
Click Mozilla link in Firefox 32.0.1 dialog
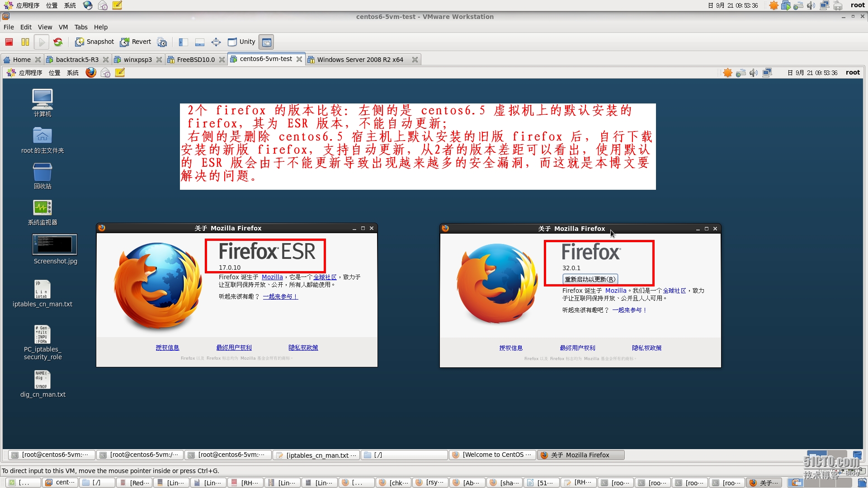click(x=616, y=291)
